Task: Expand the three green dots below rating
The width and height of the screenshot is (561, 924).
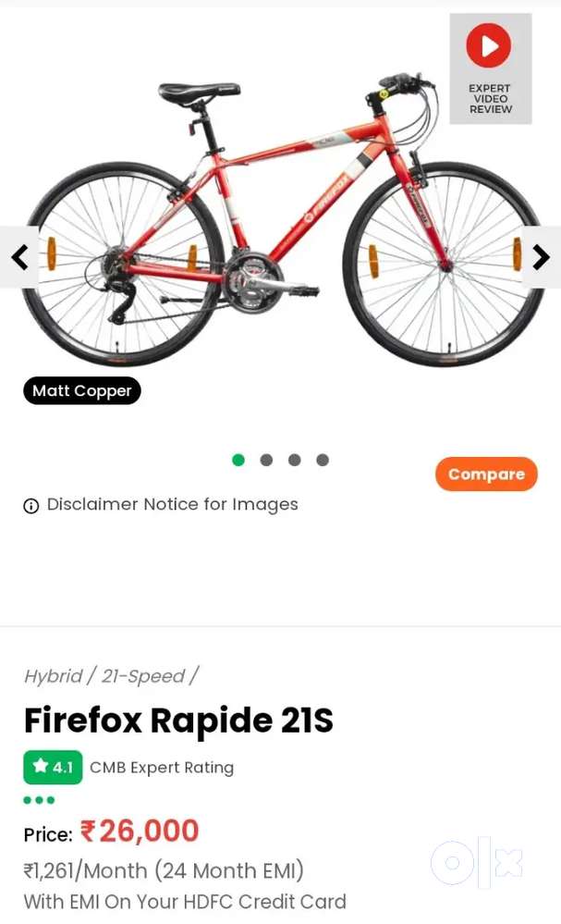Action: pos(39,800)
